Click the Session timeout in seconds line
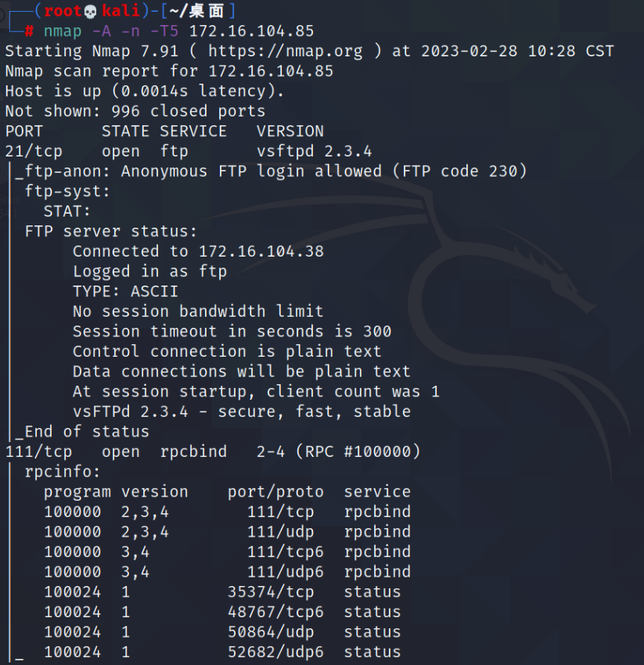 click(232, 332)
